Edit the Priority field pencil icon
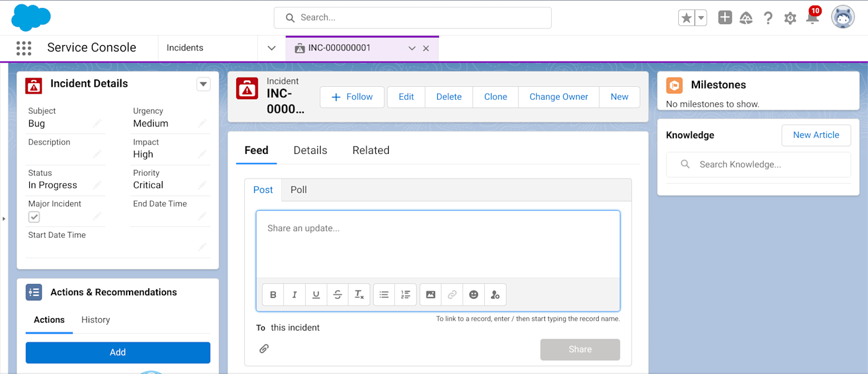Image resolution: width=868 pixels, height=374 pixels. pos(202,185)
